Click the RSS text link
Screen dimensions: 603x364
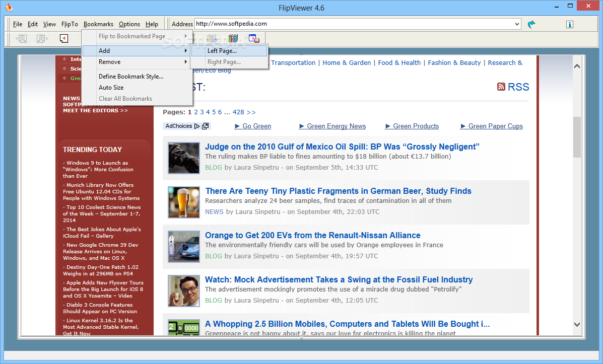tap(518, 87)
